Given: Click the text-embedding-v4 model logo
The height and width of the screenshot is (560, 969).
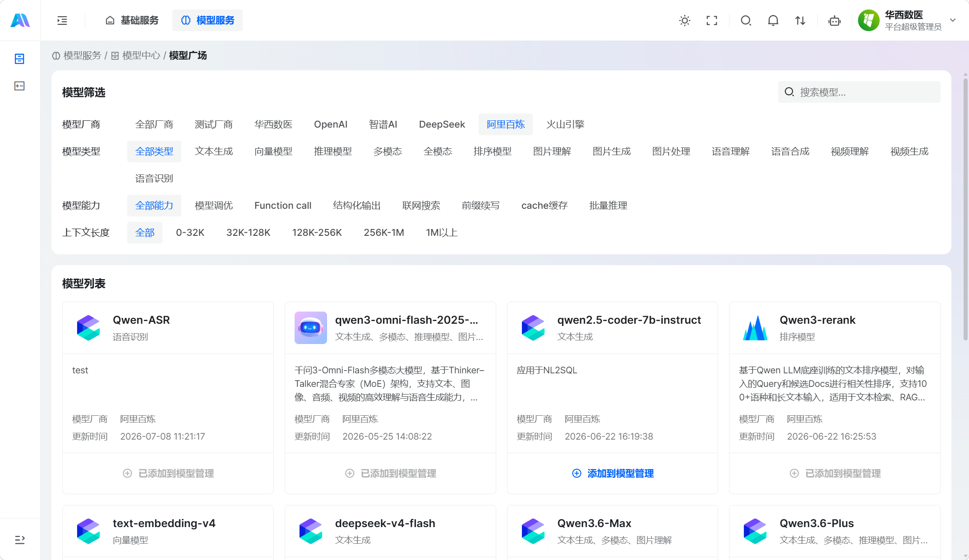Looking at the screenshot, I should 88,531.
